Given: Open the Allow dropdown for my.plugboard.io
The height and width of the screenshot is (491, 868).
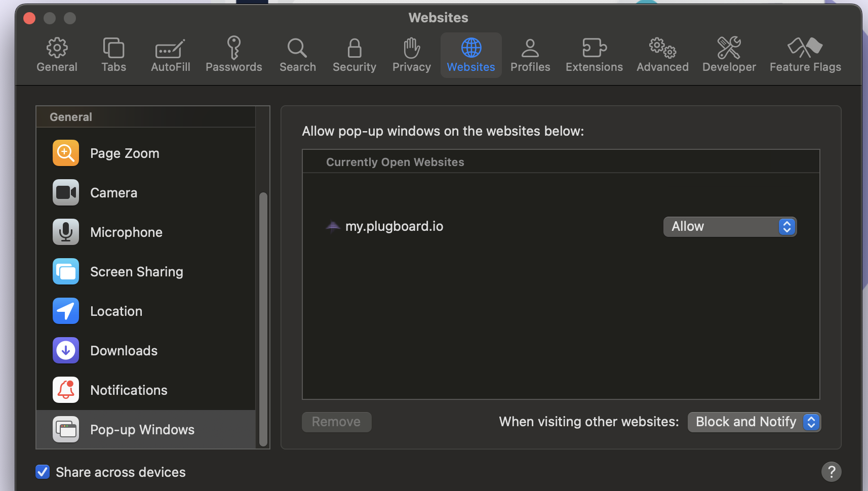Looking at the screenshot, I should coord(729,226).
